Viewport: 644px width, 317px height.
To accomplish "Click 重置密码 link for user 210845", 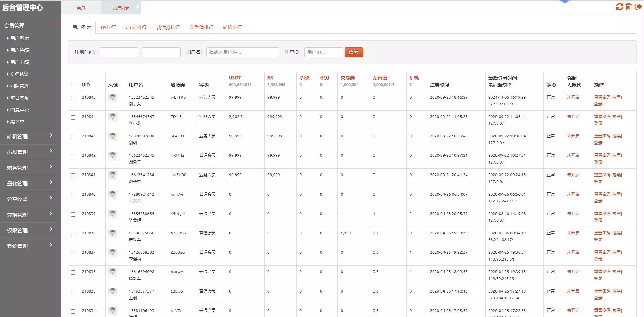I will coord(602,97).
